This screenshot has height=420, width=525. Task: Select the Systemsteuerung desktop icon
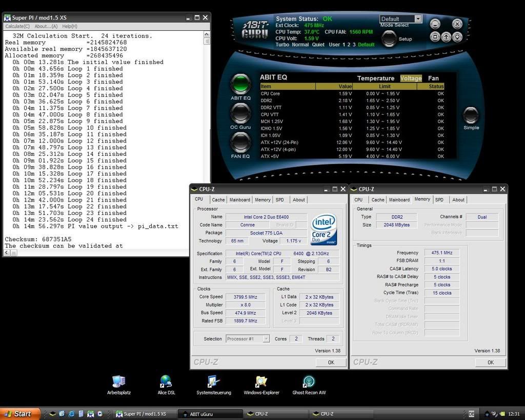pos(214,385)
